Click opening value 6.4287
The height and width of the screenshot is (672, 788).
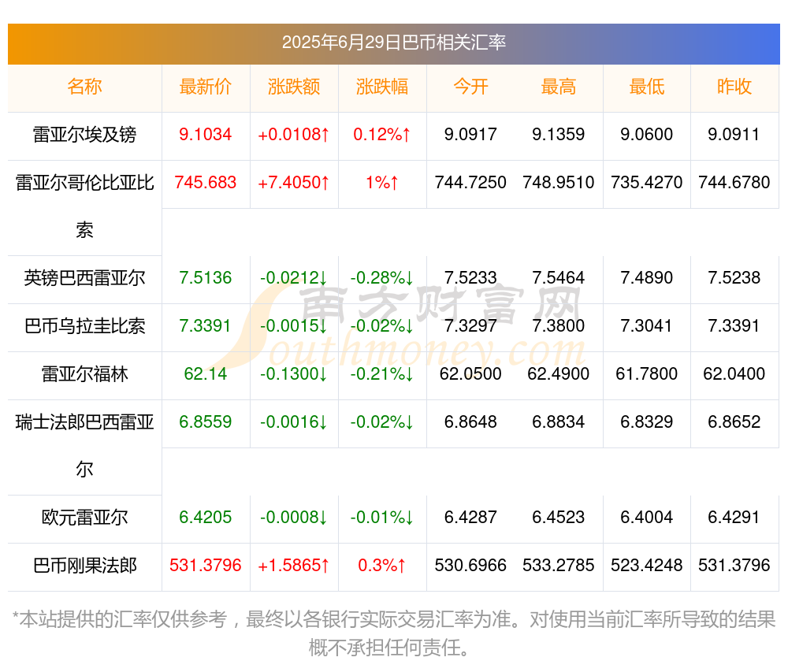coord(470,518)
